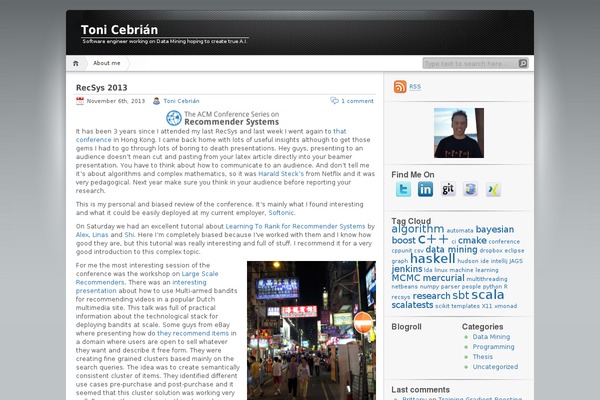Follow the Linas link

pos(100,235)
